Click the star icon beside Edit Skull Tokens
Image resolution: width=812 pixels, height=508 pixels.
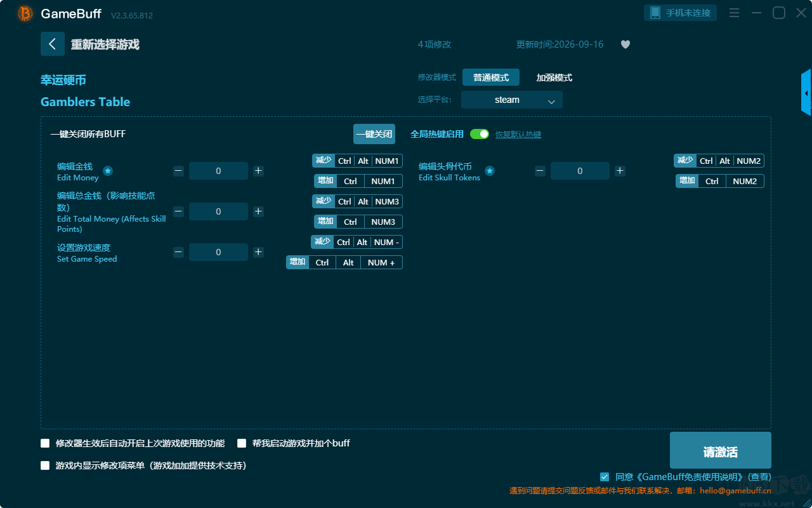click(490, 171)
